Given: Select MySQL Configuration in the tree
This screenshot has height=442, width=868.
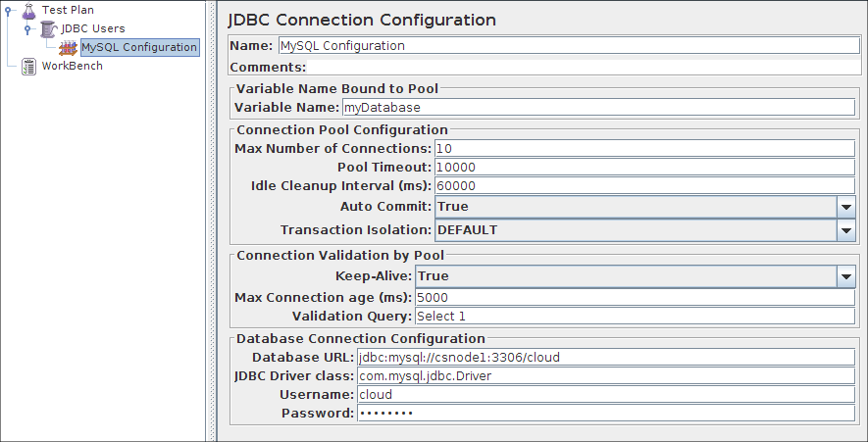Looking at the screenshot, I should pyautogui.click(x=139, y=47).
